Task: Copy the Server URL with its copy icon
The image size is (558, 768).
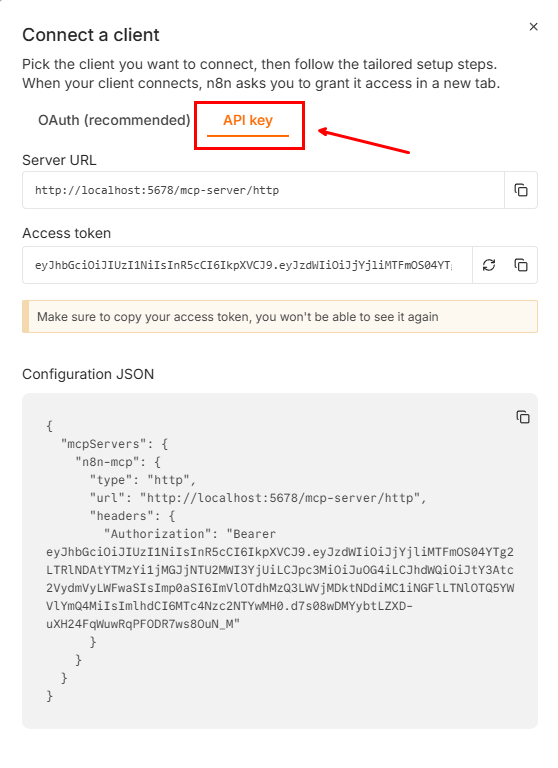Action: tap(520, 190)
